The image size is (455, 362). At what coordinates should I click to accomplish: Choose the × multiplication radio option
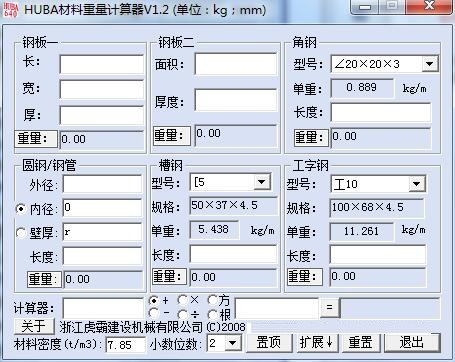(182, 300)
